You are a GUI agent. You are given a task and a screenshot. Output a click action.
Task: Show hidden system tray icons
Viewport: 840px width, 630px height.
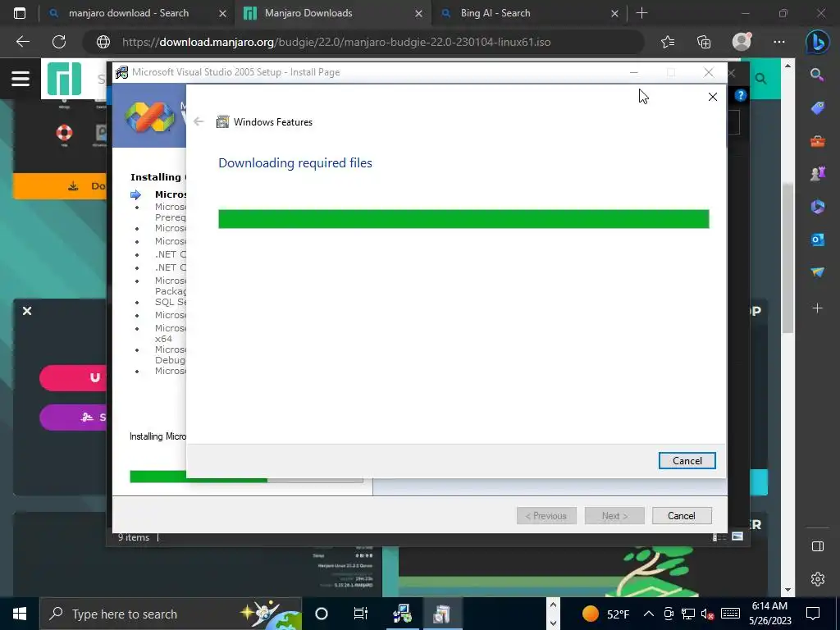(x=648, y=614)
